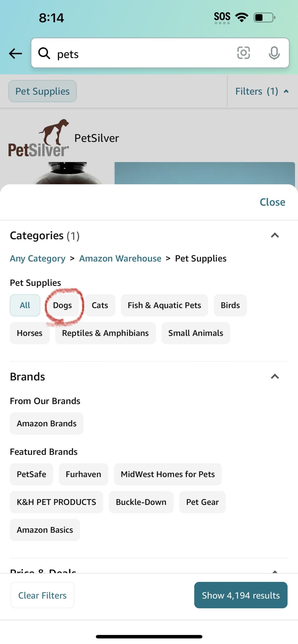Viewport: 298px width, 644px height.
Task: Filter by PetSafe brand
Action: [31, 474]
